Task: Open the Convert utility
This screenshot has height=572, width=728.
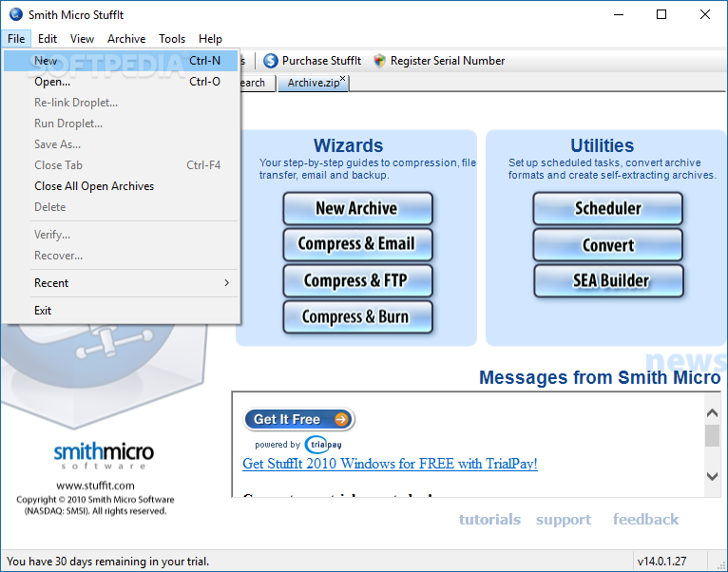Action: point(608,244)
